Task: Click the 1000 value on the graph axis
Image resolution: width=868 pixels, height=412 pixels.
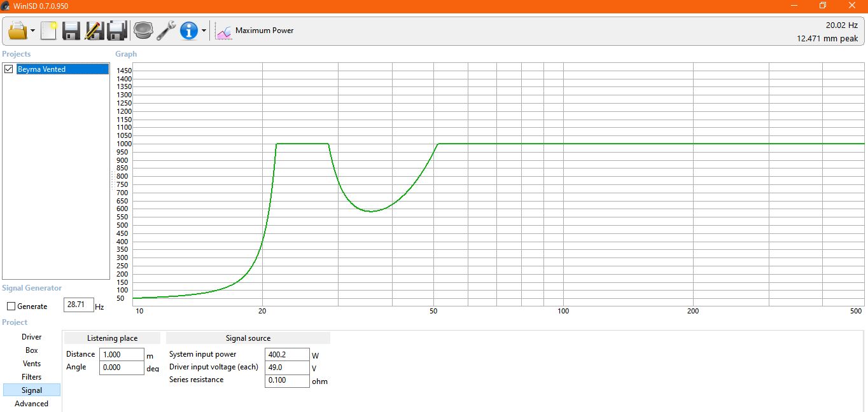Action: [x=125, y=144]
